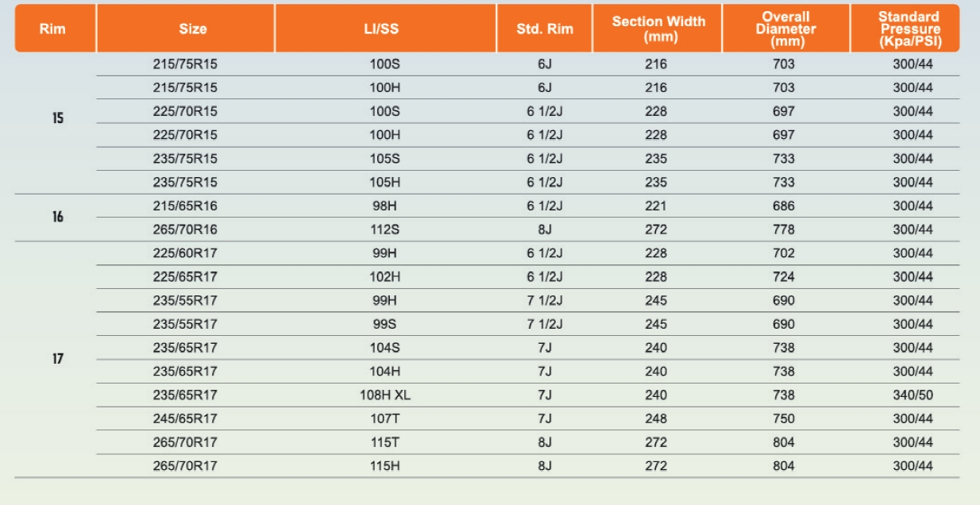This screenshot has height=505, width=980.
Task: Select the 750 overall diameter value
Action: pos(783,418)
